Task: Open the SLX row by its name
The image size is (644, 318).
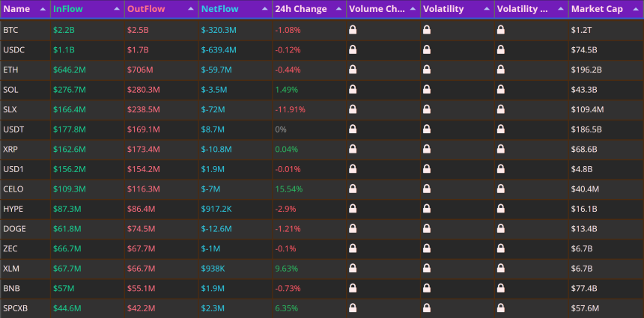Action: coord(10,109)
